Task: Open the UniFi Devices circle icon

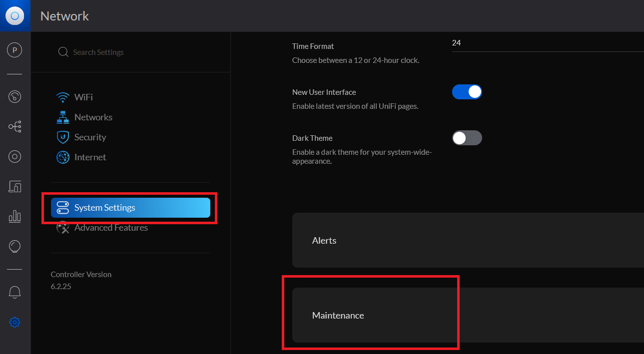Action: [x=14, y=157]
